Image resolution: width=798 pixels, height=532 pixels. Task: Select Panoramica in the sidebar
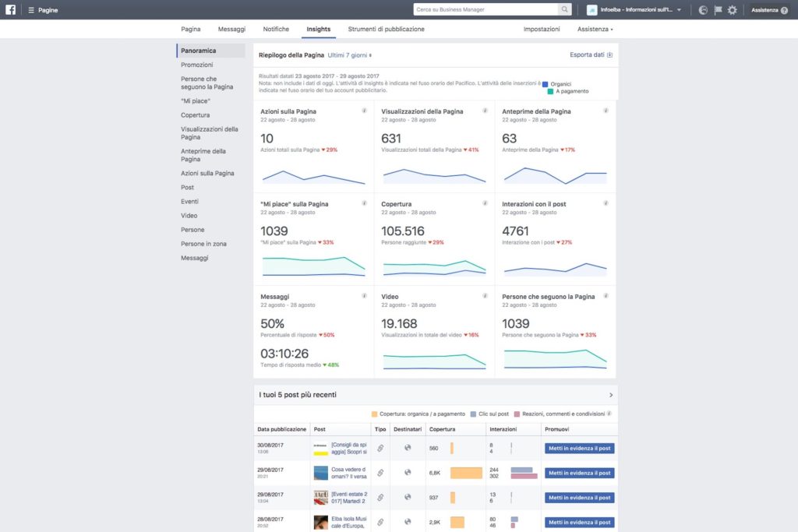click(211, 51)
